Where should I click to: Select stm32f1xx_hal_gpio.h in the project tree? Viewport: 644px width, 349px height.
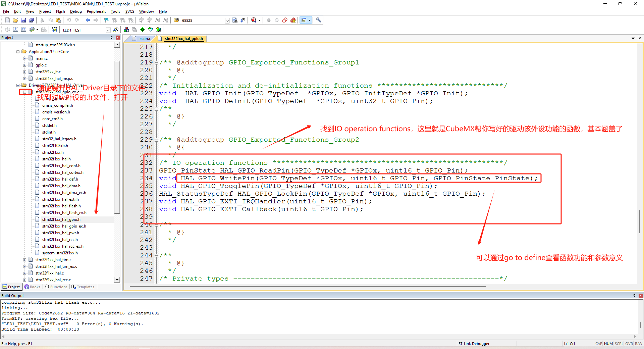[61, 219]
